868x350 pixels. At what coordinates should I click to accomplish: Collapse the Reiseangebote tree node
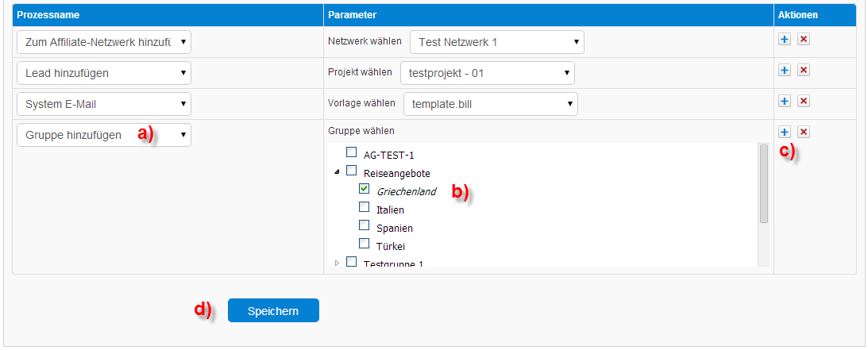click(337, 172)
